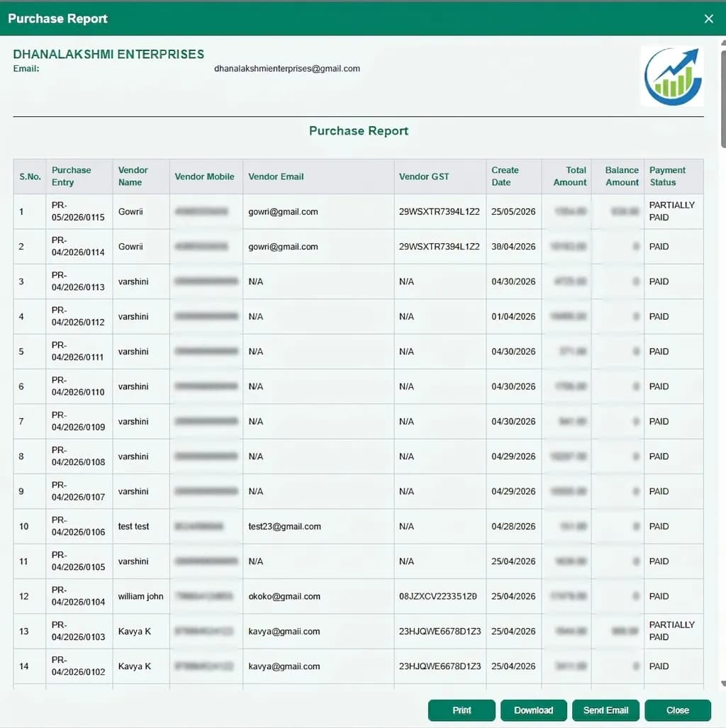Select purchase entry PR-04/2026/0111
Viewport: 726px width, 728px height.
pyautogui.click(x=78, y=351)
